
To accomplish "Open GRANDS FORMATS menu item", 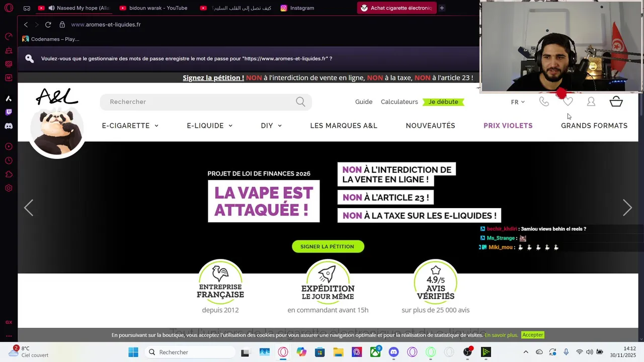I will pos(594,126).
